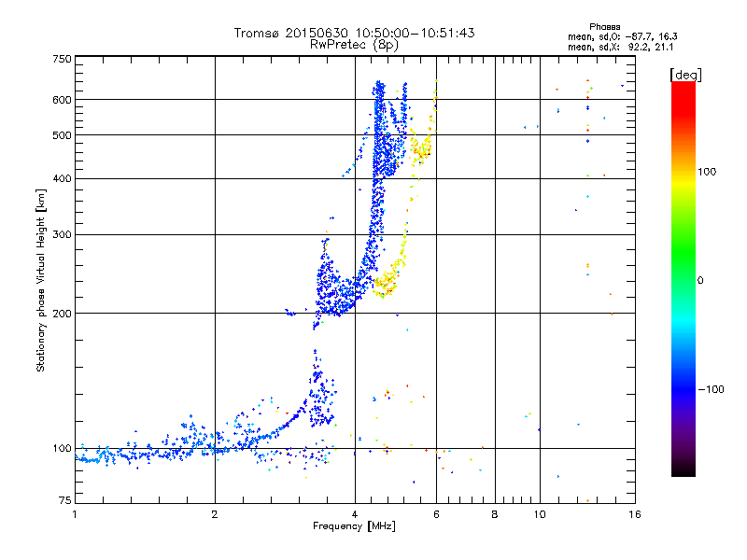Click the '16' x-axis tick label
Screen dimensions: 747x560
pos(635,514)
